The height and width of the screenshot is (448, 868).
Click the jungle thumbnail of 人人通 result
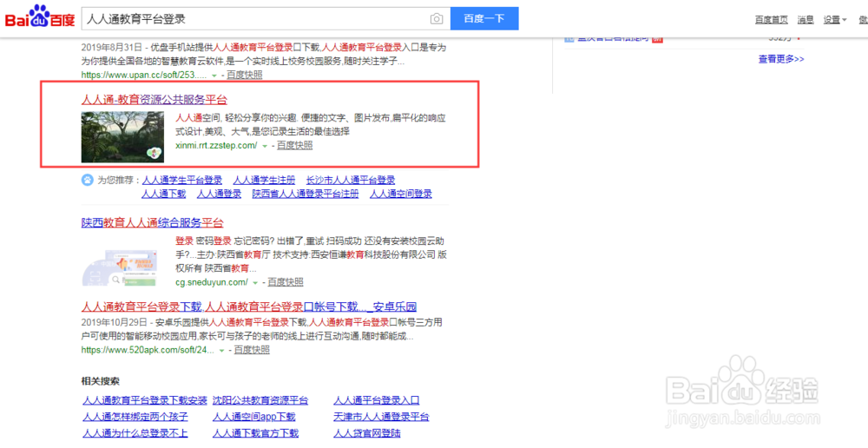(123, 137)
